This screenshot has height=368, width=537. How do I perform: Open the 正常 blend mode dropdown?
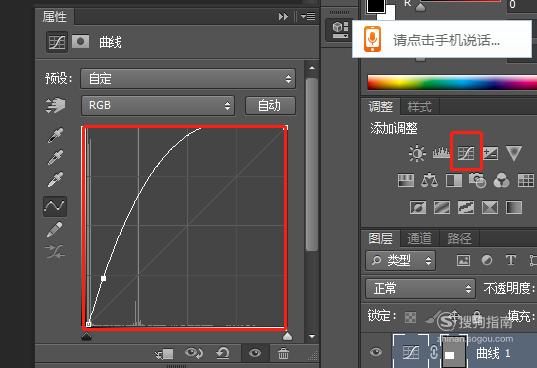pos(421,289)
